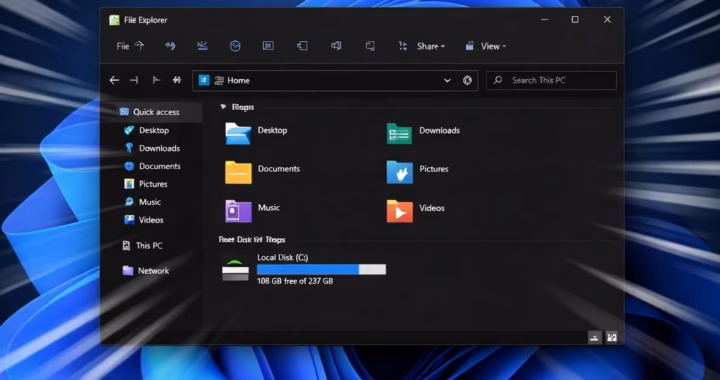The width and height of the screenshot is (720, 380).
Task: Click the up-arrow icon beside File
Action: point(139,45)
